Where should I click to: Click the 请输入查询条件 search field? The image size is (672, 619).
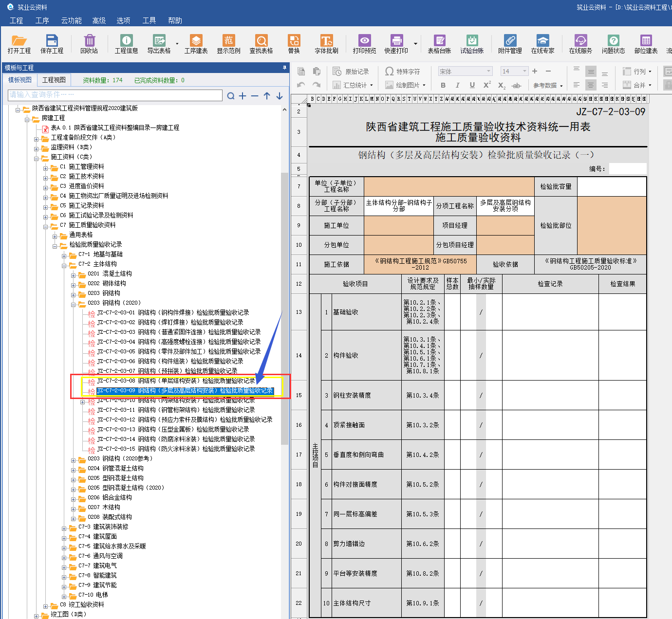click(115, 95)
